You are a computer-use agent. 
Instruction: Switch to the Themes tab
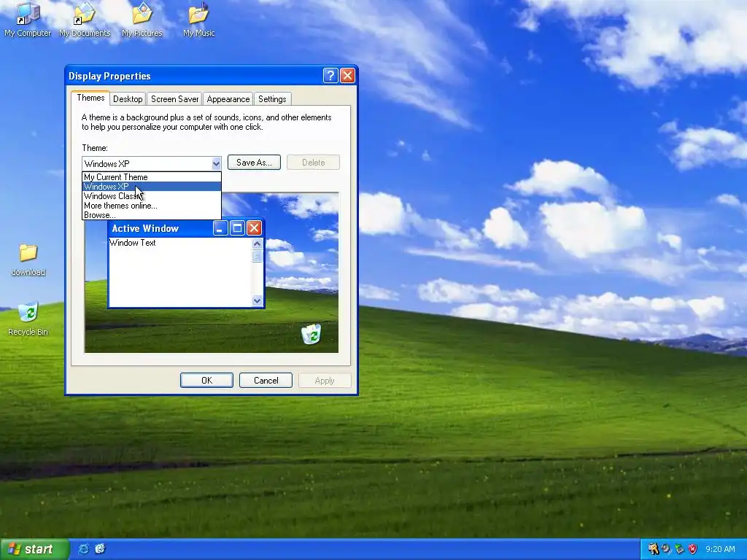tap(90, 98)
